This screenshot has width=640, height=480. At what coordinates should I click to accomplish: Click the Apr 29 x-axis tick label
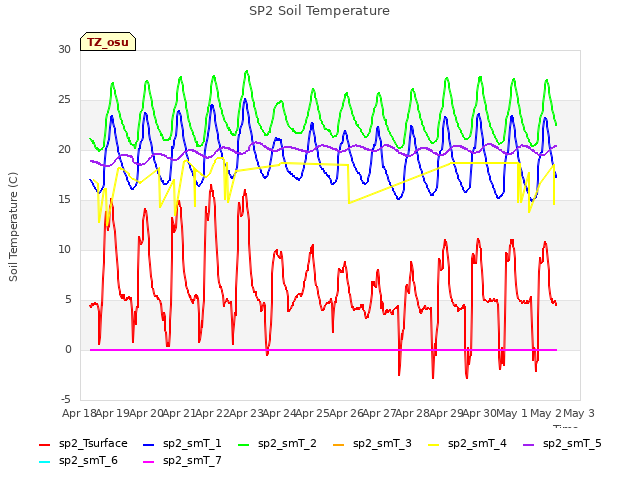pos(446,413)
